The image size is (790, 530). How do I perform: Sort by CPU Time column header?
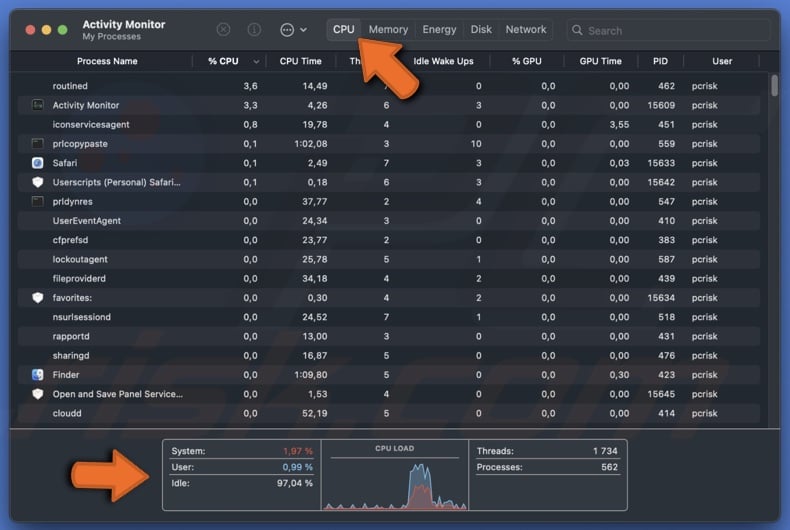point(300,61)
